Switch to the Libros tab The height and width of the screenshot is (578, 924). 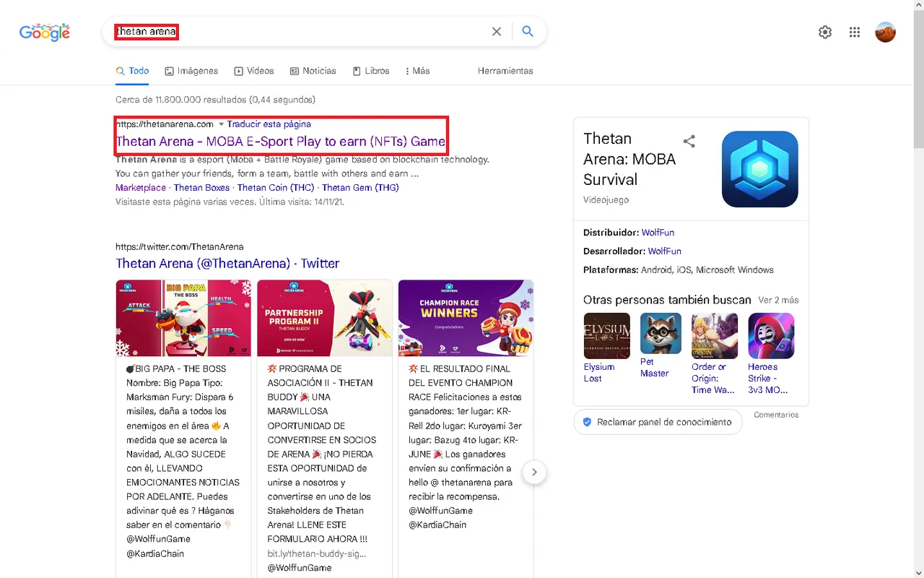point(371,71)
